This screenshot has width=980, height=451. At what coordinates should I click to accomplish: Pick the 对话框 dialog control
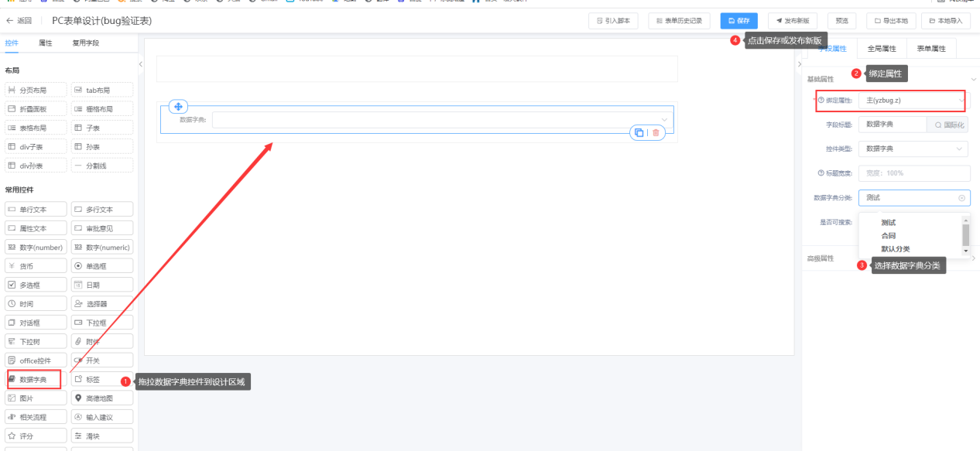click(x=36, y=323)
